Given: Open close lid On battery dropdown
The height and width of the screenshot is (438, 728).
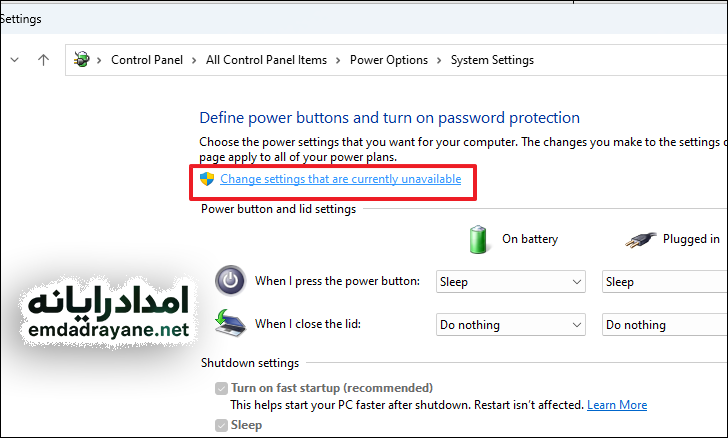Looking at the screenshot, I should [510, 325].
